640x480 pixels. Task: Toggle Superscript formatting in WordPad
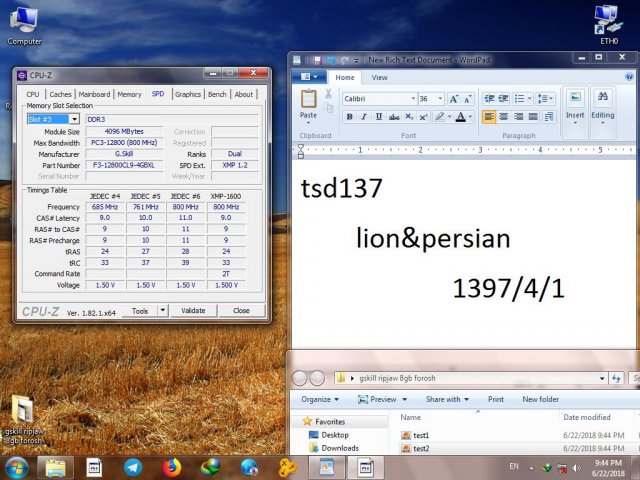click(x=424, y=117)
